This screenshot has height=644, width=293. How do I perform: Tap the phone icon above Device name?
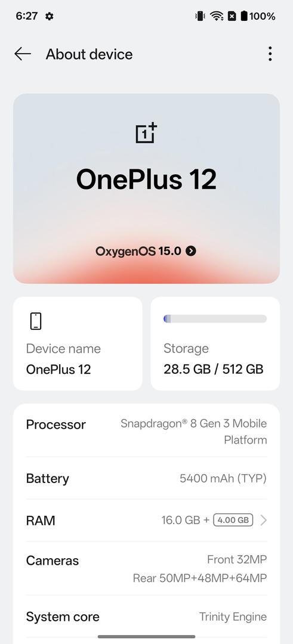(x=36, y=321)
